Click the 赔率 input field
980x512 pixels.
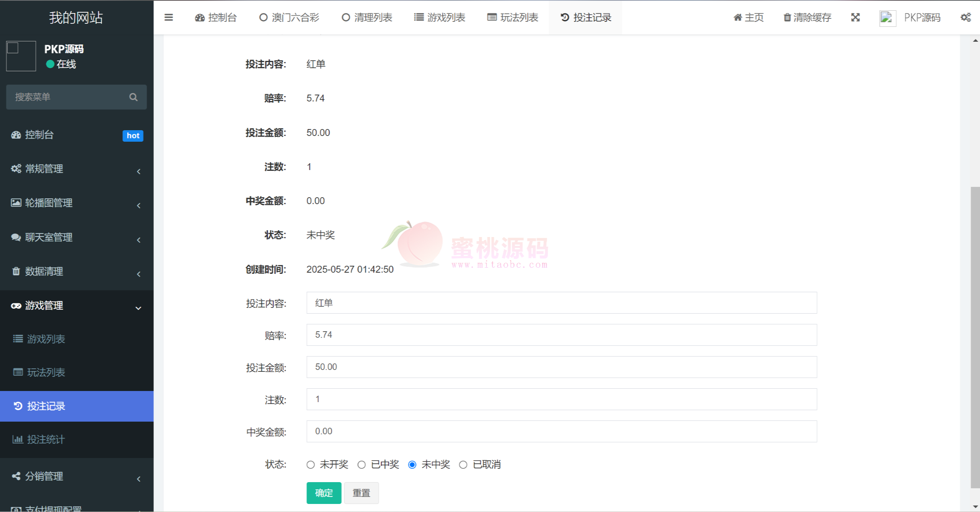pyautogui.click(x=561, y=335)
